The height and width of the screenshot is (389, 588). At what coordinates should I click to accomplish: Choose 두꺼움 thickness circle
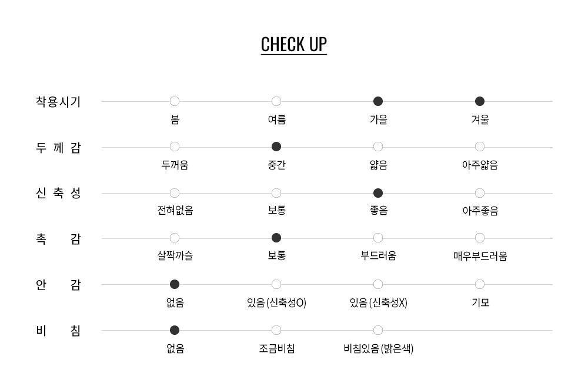175,147
